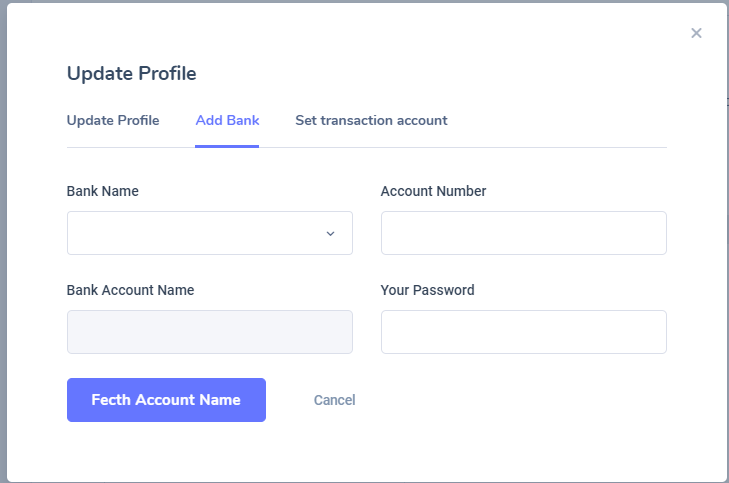Click the Your Password label text

click(x=427, y=290)
